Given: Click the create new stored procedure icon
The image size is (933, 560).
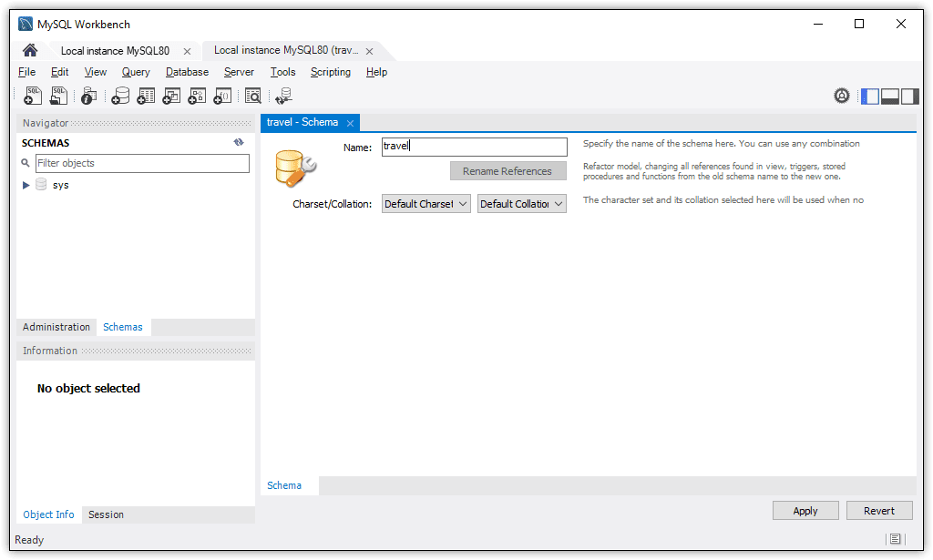Looking at the screenshot, I should tap(196, 95).
